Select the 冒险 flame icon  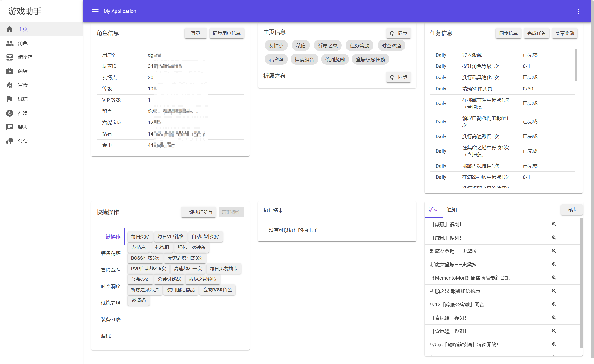click(10, 85)
